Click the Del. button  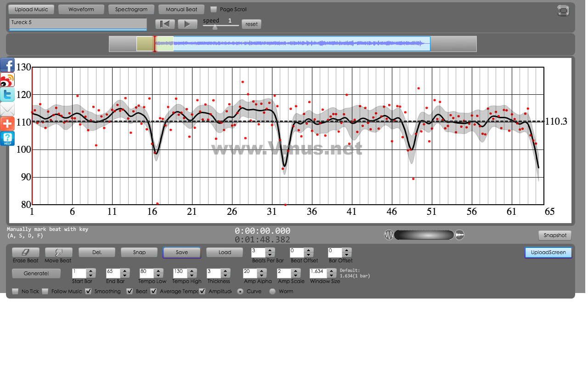point(97,252)
